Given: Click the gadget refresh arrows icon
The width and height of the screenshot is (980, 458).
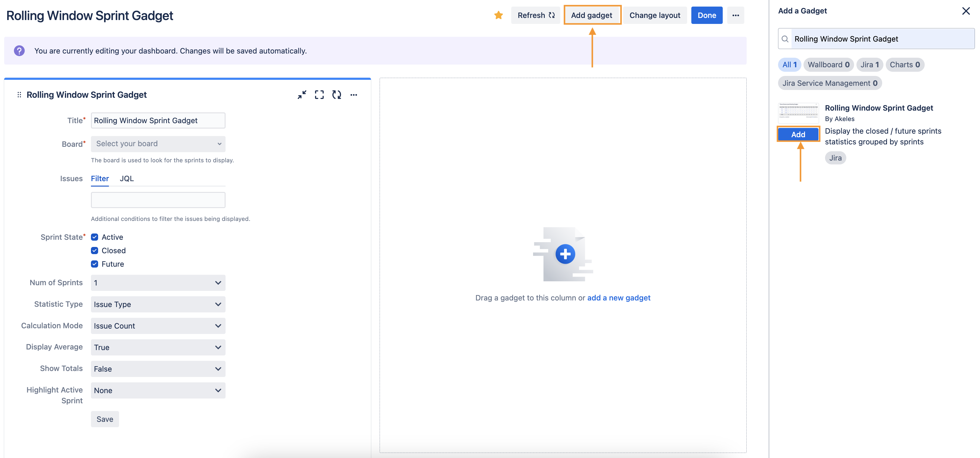Looking at the screenshot, I should 337,95.
